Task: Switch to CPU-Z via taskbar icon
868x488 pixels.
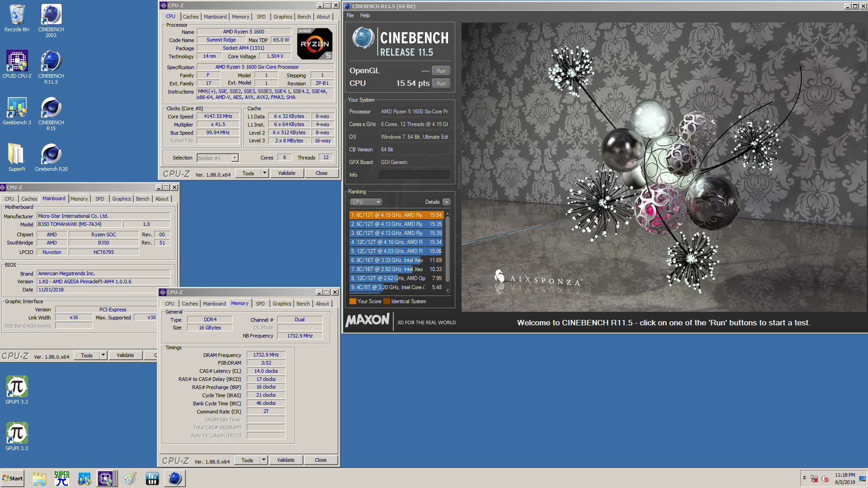Action: tap(105, 479)
